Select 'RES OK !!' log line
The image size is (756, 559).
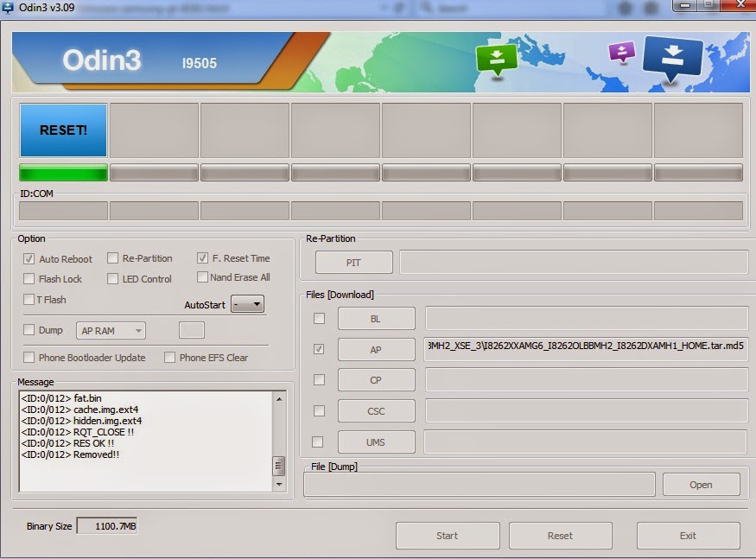coord(67,442)
